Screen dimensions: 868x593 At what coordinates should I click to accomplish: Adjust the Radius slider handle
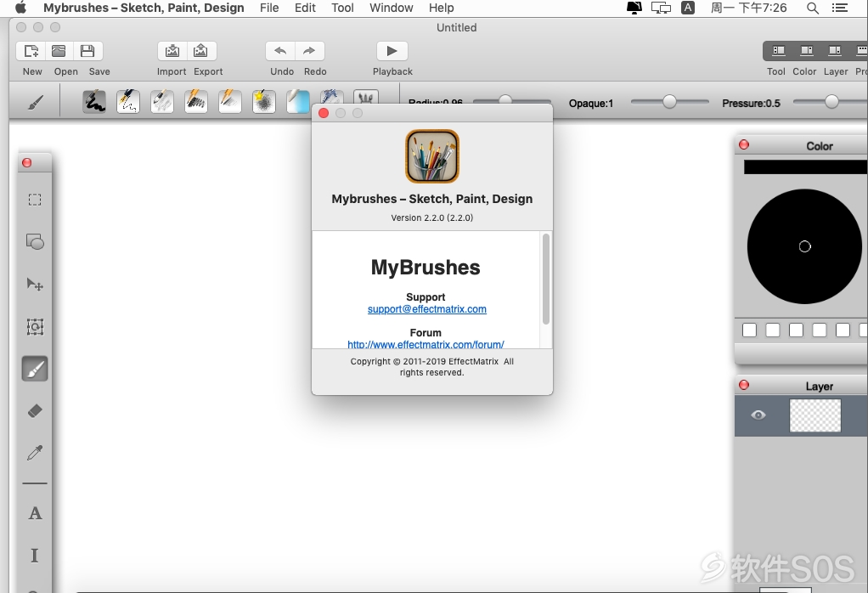505,99
